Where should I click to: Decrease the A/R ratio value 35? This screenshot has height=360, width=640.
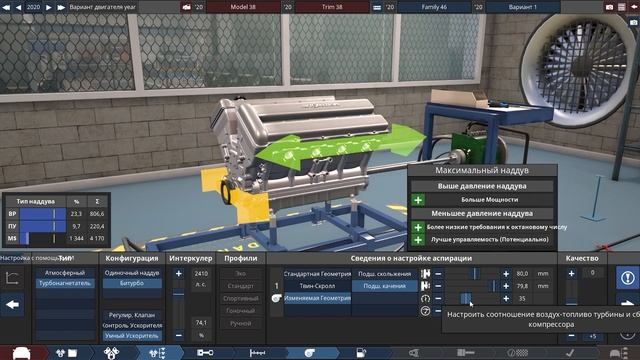coord(438,298)
